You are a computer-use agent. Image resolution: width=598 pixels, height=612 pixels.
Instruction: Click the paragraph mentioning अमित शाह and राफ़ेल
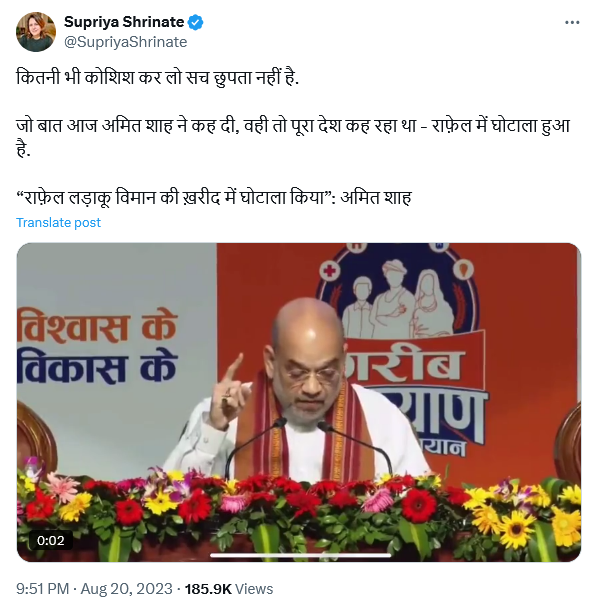click(293, 137)
